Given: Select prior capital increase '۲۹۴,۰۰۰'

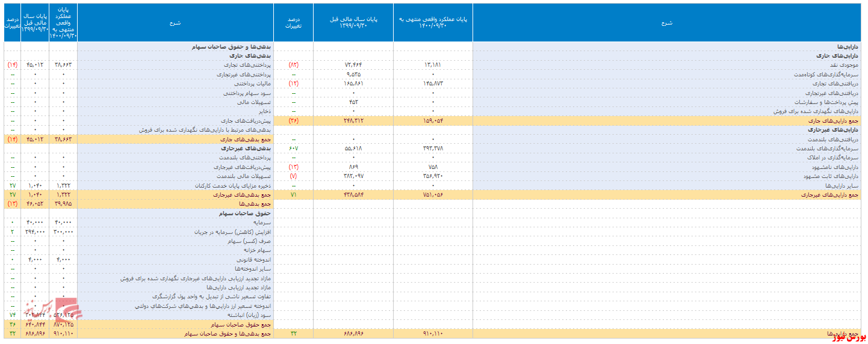Looking at the screenshot, I should (35, 232).
